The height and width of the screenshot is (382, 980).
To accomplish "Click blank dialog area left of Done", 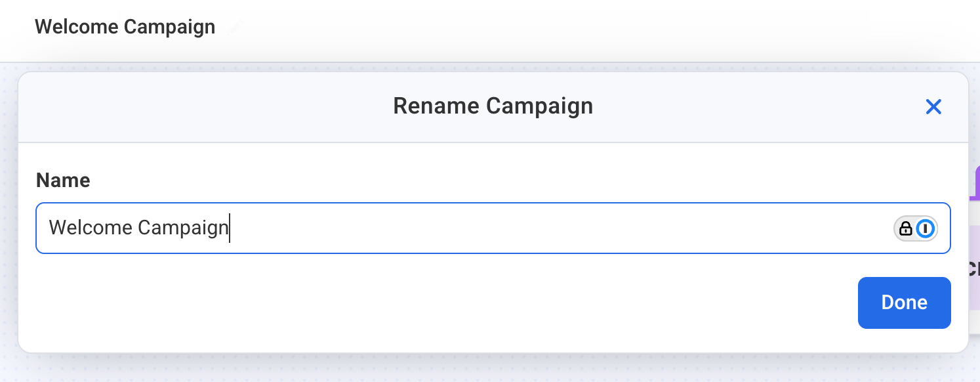I will click(x=459, y=303).
